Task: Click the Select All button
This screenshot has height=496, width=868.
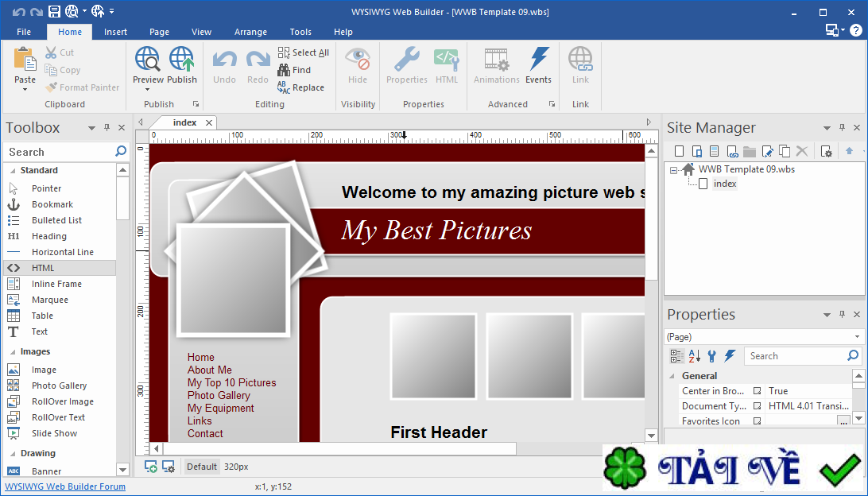Action: tap(304, 52)
